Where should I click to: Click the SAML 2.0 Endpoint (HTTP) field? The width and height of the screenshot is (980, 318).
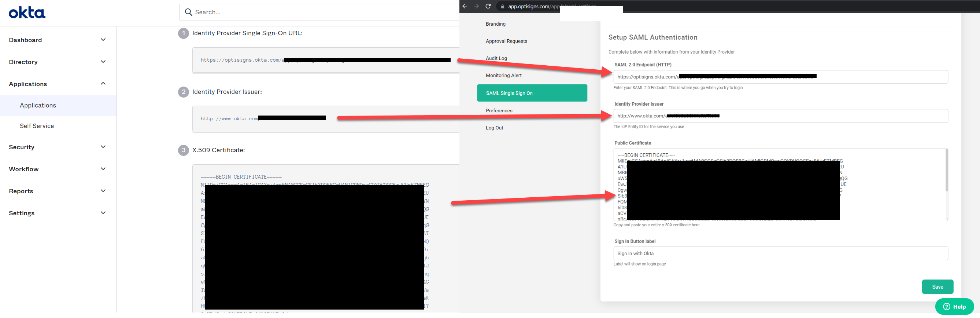click(x=780, y=77)
